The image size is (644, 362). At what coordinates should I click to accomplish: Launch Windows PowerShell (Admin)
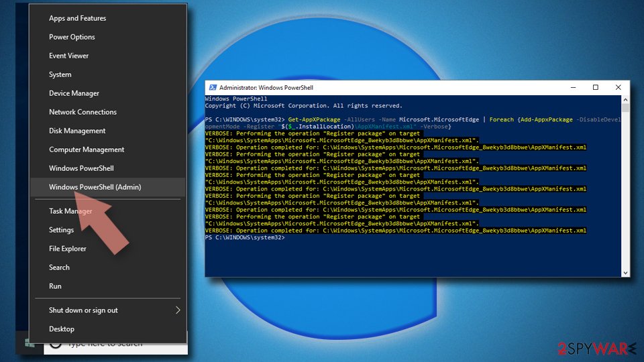(x=95, y=187)
